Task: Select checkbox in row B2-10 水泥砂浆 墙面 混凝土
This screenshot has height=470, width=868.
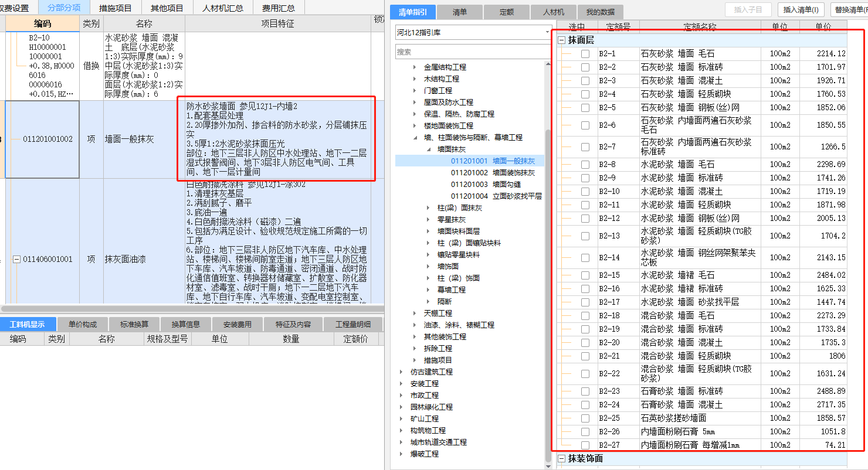Action: (585, 192)
